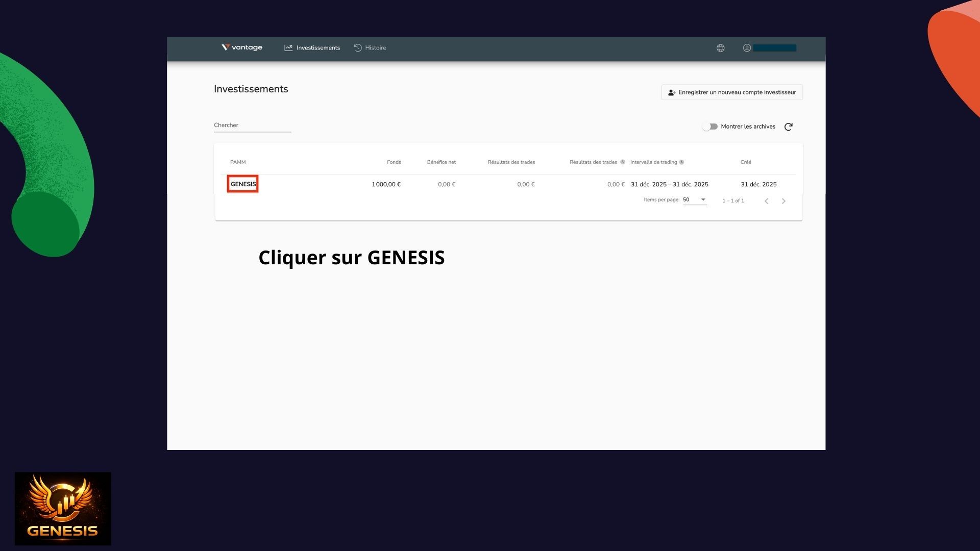This screenshot has height=551, width=980.
Task: Open the Items per page dropdown
Action: [x=695, y=200]
